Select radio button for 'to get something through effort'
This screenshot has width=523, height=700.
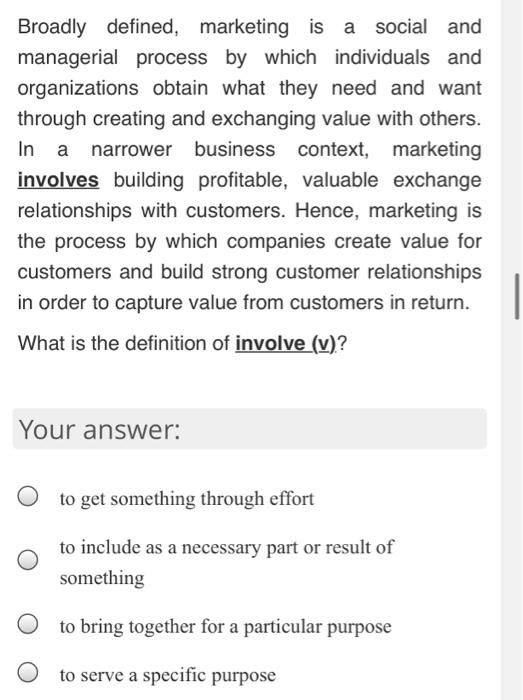point(28,496)
